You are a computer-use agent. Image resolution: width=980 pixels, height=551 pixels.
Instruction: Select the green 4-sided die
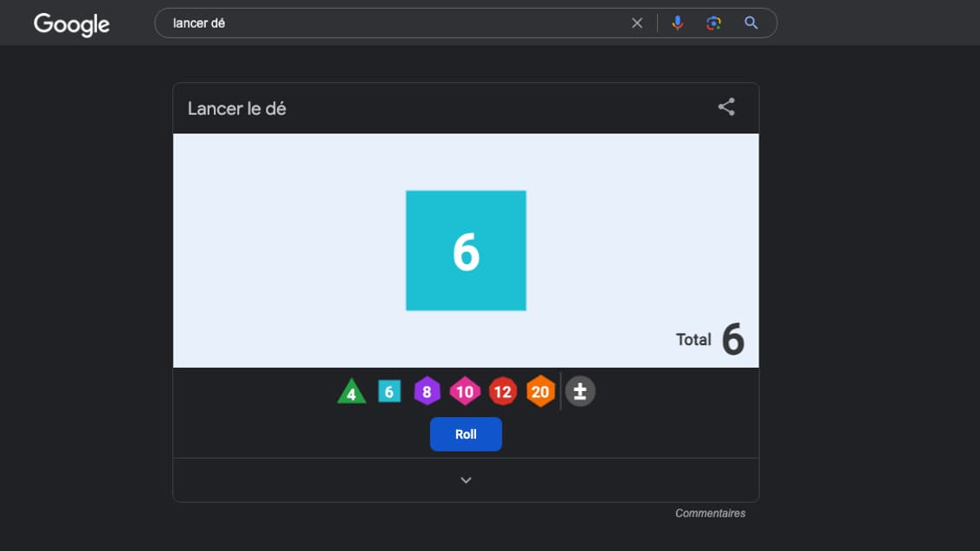[351, 392]
